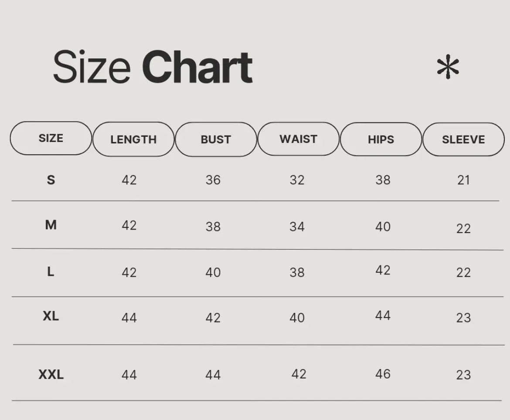Click bust value 40 in L row

(213, 272)
